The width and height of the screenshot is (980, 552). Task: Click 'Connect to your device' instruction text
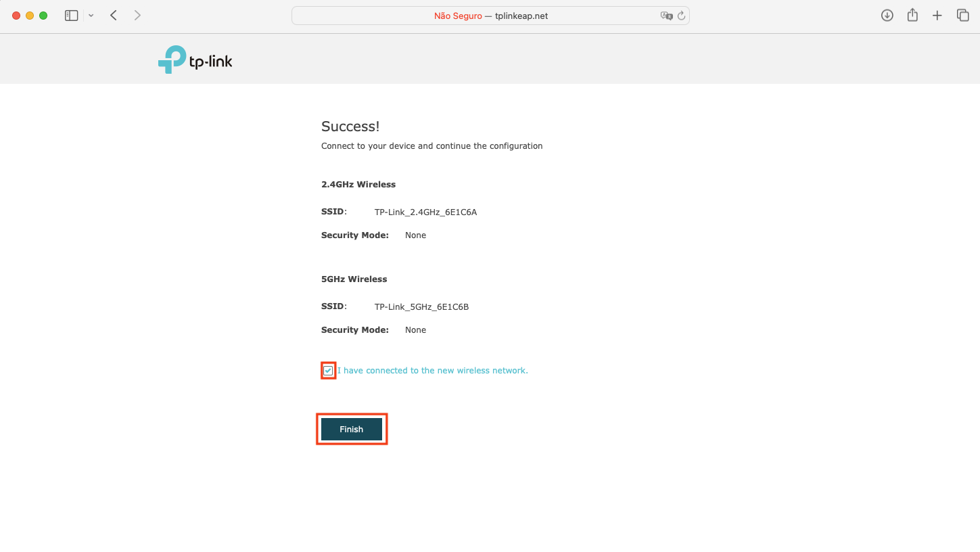432,146
